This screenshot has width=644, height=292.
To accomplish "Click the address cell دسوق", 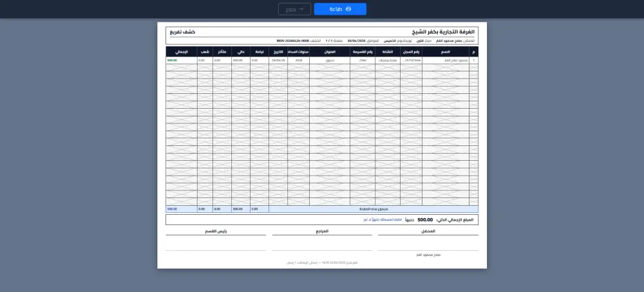I will (330, 60).
